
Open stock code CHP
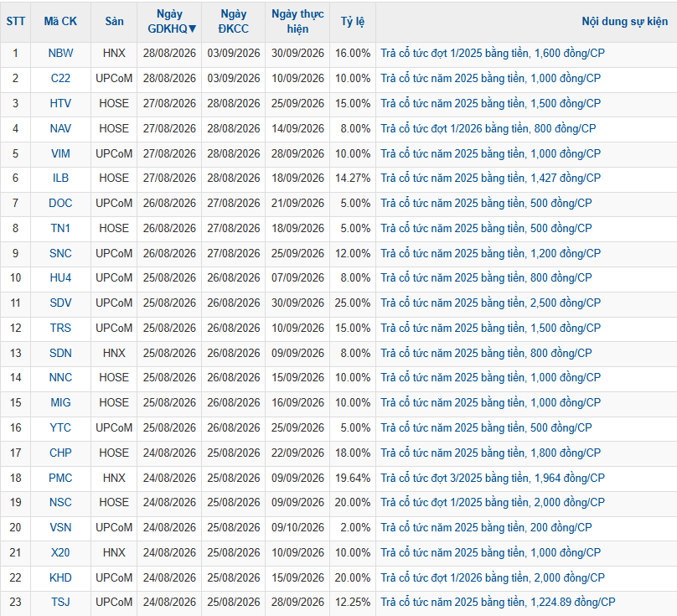click(x=60, y=453)
